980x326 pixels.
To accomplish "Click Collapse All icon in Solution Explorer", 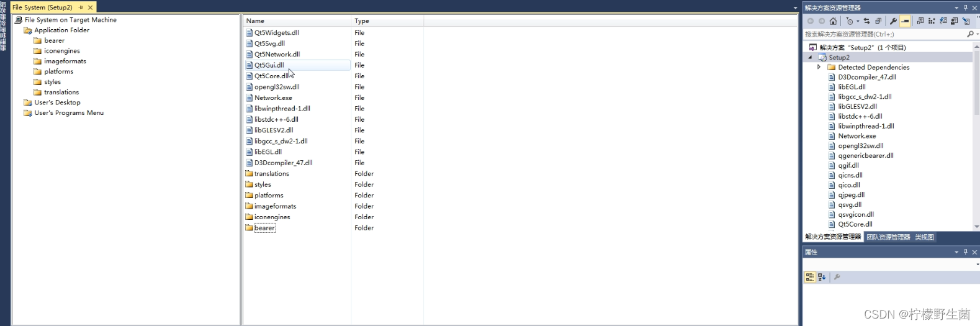I will 878,21.
